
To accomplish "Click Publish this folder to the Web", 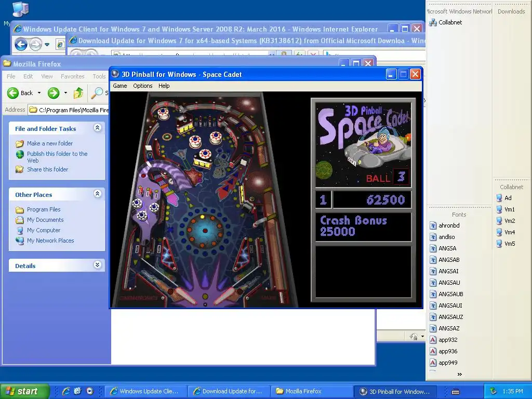I will [57, 157].
